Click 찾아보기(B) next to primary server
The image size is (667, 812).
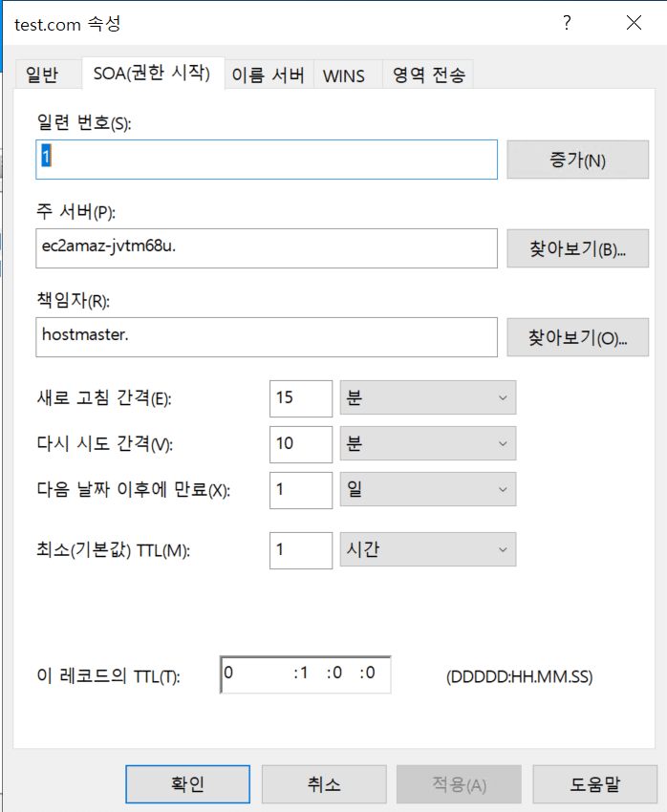click(577, 247)
